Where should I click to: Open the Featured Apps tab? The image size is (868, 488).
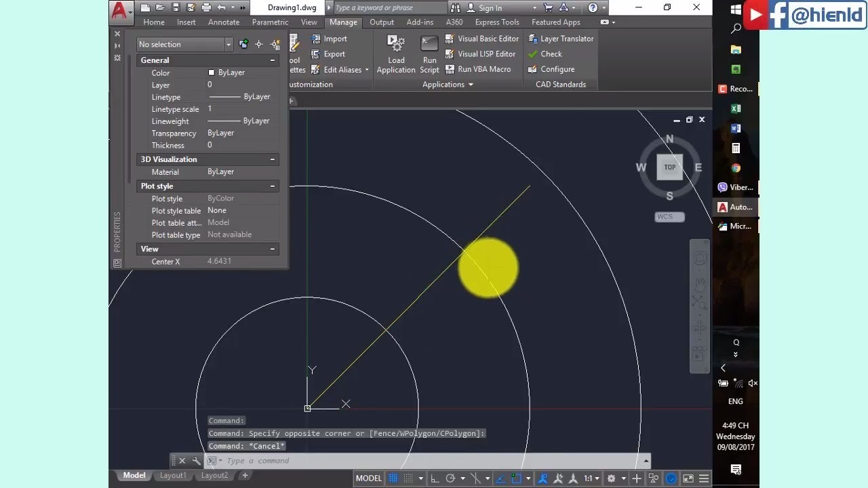point(556,22)
